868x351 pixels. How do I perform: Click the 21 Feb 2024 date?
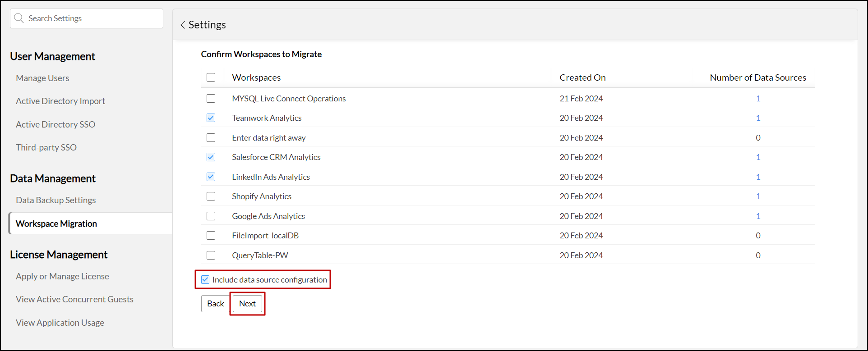click(x=581, y=98)
